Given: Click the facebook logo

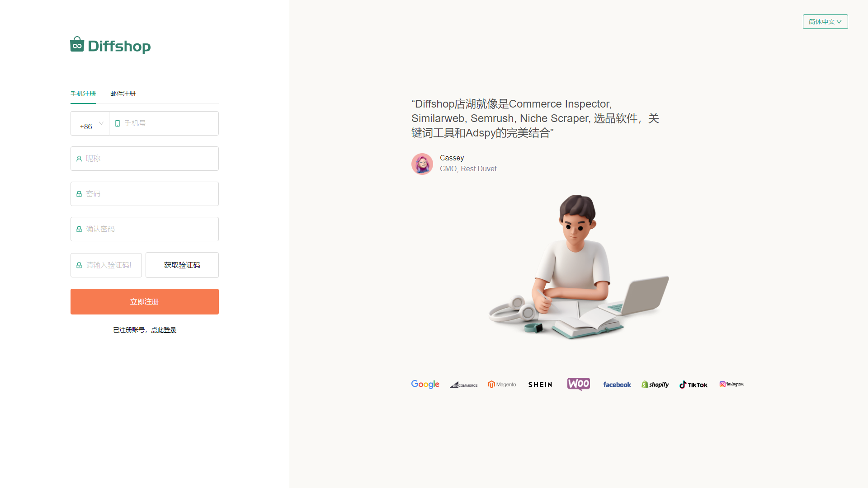Looking at the screenshot, I should 617,385.
